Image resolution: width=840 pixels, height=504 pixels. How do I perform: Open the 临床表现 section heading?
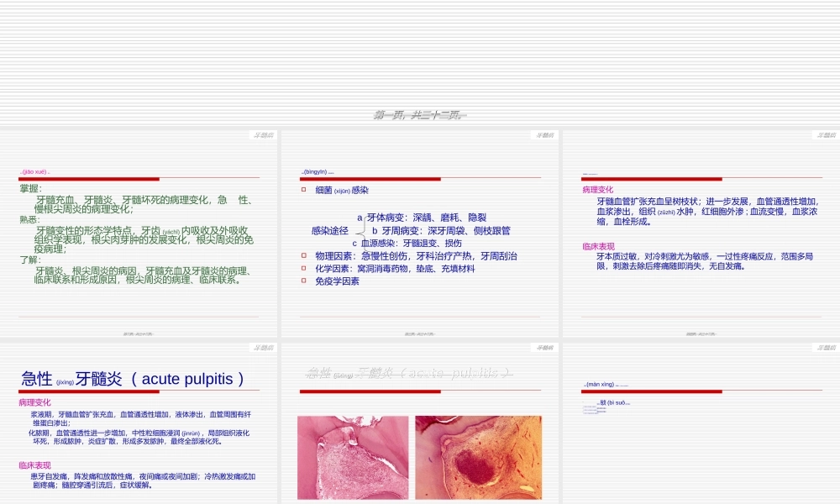pyautogui.click(x=600, y=246)
